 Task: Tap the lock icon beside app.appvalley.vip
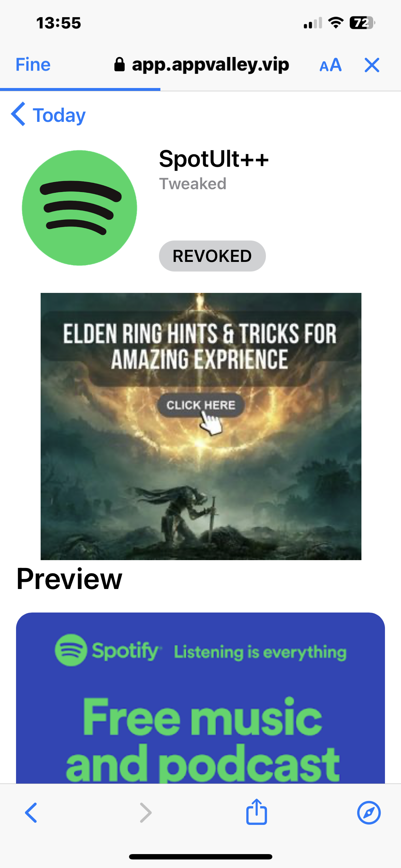click(119, 64)
